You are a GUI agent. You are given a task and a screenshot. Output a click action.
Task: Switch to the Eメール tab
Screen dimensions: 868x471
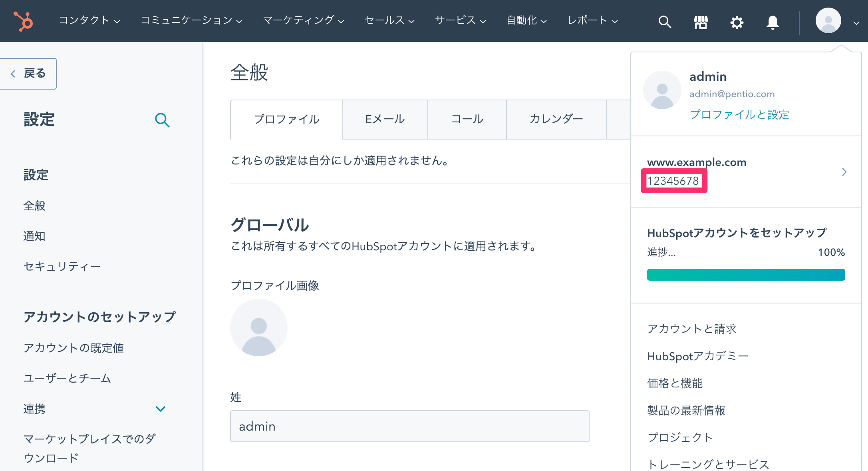coord(385,119)
